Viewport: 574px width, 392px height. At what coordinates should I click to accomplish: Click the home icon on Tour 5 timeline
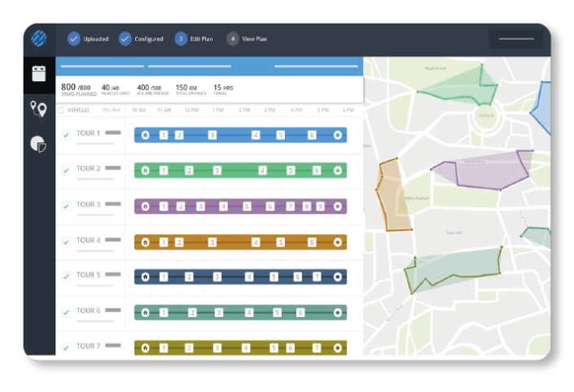145,277
